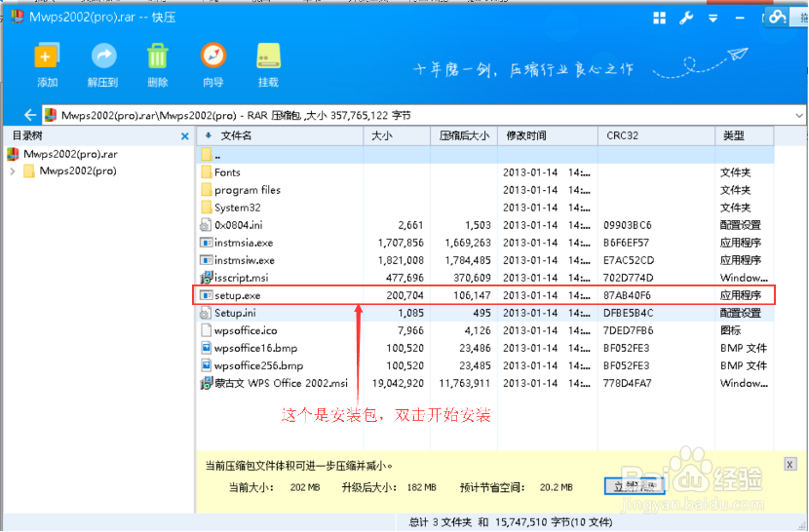Select Mwps2002(pro) folder in tree
Viewport: 809px width, 532px height.
coord(77,171)
